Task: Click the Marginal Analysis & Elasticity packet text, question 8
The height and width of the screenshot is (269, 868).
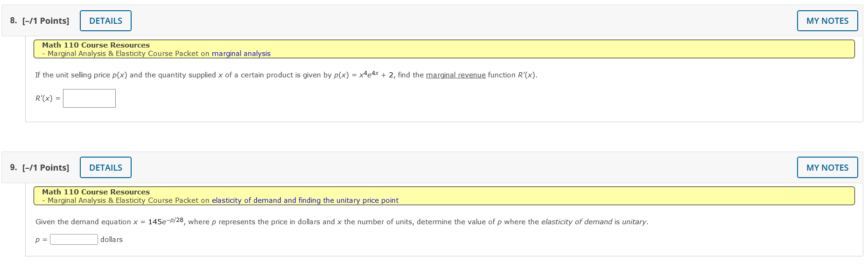Action: (x=124, y=53)
